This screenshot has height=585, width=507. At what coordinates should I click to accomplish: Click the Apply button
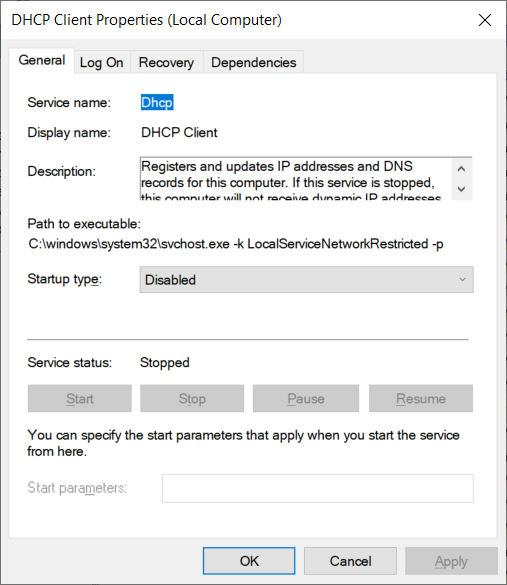pos(451,561)
